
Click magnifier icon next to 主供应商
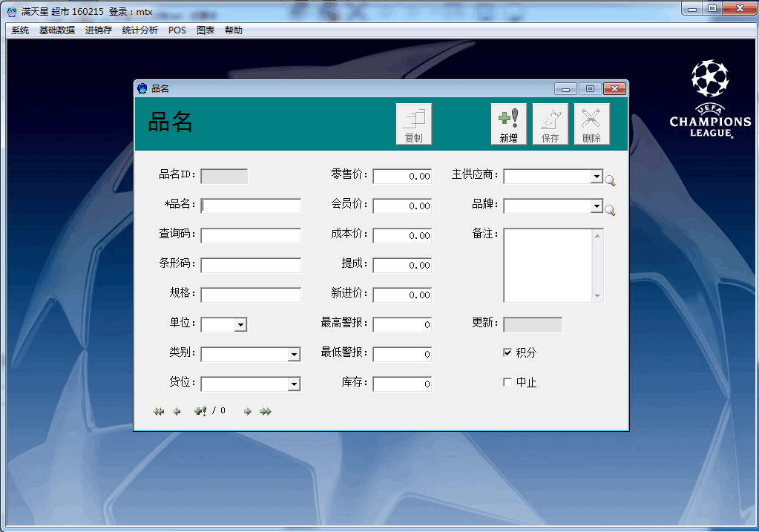click(x=610, y=180)
